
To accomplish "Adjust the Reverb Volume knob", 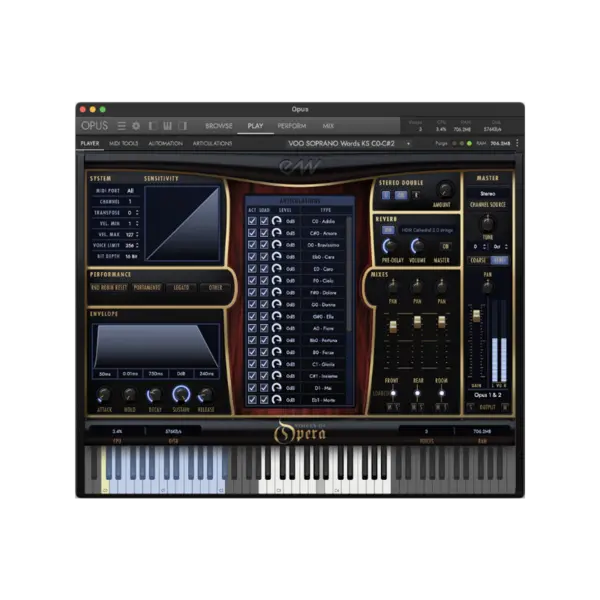I will pyautogui.click(x=417, y=246).
